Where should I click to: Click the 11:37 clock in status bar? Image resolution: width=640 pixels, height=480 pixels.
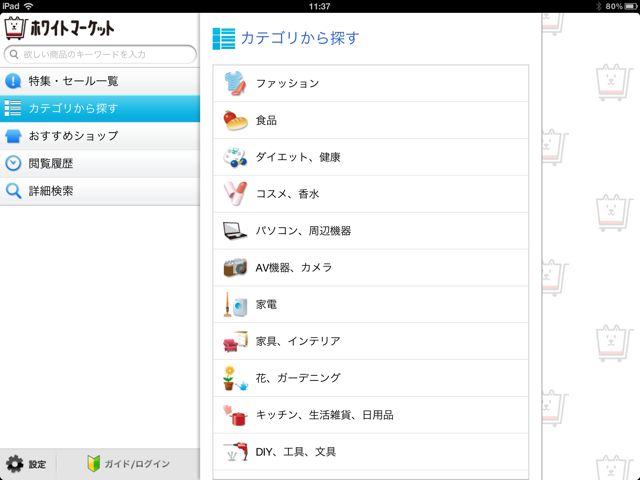click(320, 6)
